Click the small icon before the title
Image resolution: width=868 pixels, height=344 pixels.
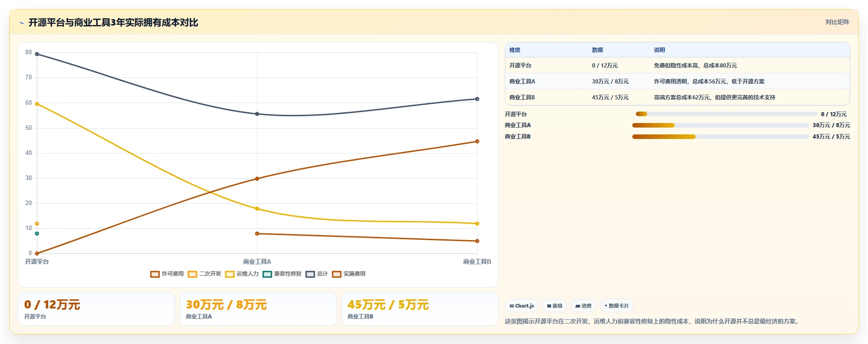click(21, 23)
